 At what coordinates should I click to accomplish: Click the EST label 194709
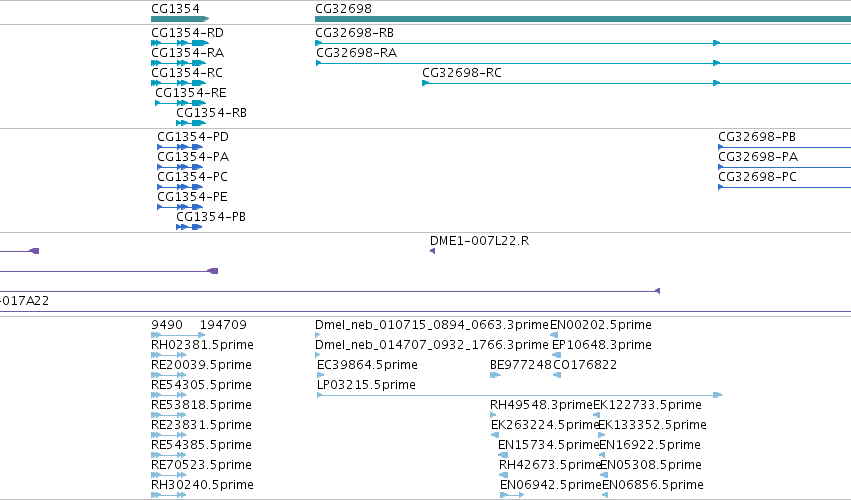[223, 325]
